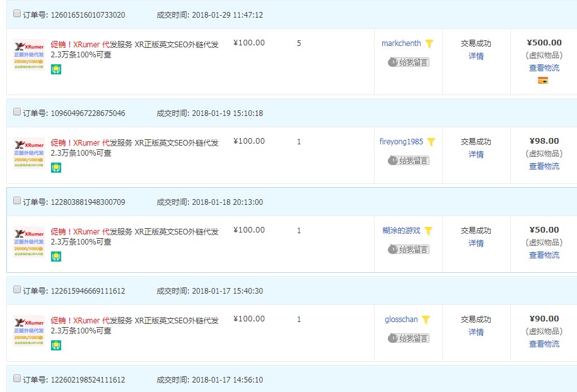View 详情 for glosschan order
This screenshot has width=577, height=392.
pyautogui.click(x=476, y=332)
